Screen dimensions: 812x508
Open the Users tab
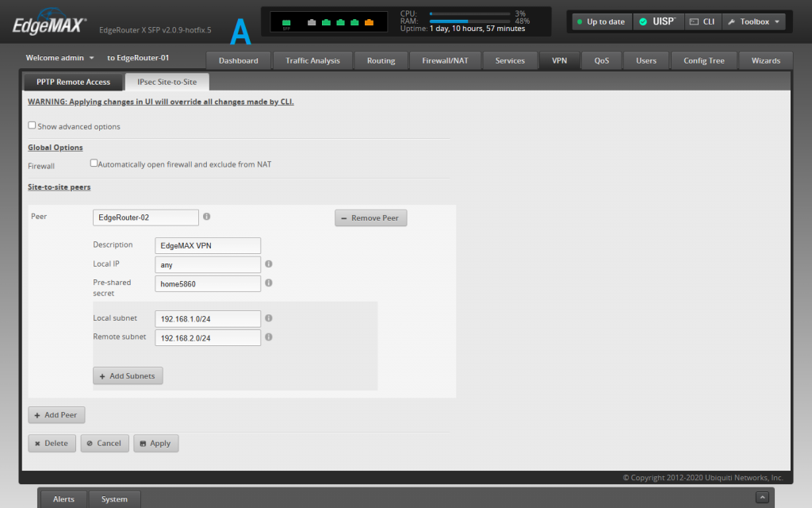coord(646,60)
